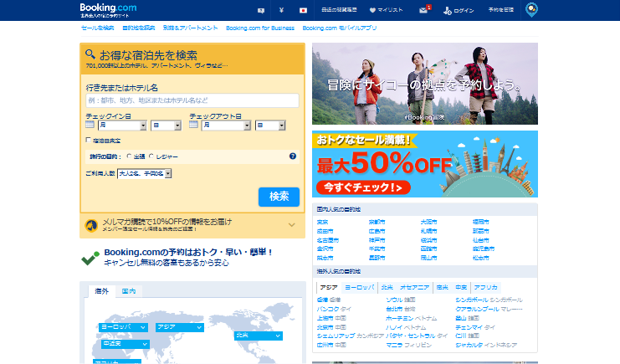Open the マニラ フィリピン destination link
620x364 pixels.
409,345
